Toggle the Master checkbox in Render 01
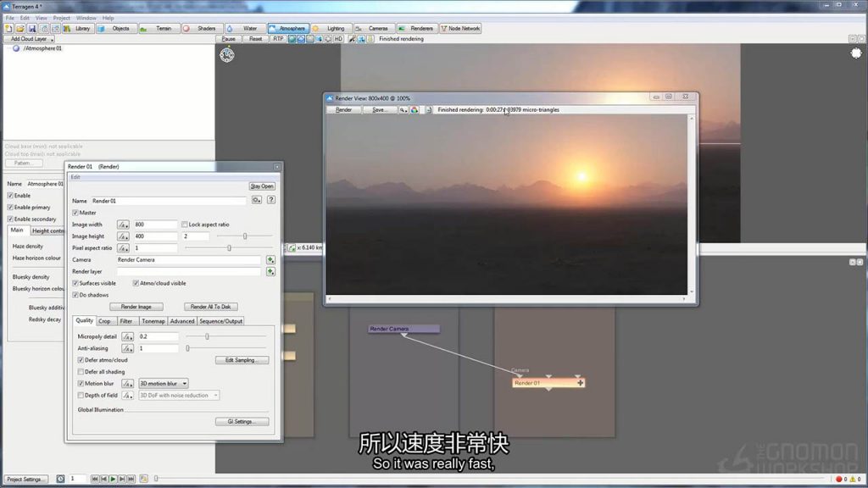Screen dimensions: 868x488 point(75,213)
